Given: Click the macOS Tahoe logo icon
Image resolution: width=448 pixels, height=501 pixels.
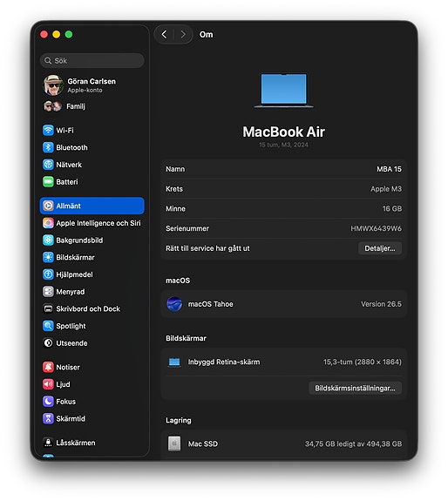Looking at the screenshot, I should pyautogui.click(x=174, y=304).
